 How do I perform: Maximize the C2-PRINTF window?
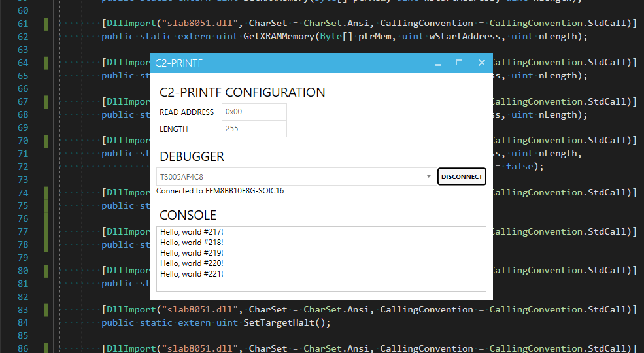[459, 63]
